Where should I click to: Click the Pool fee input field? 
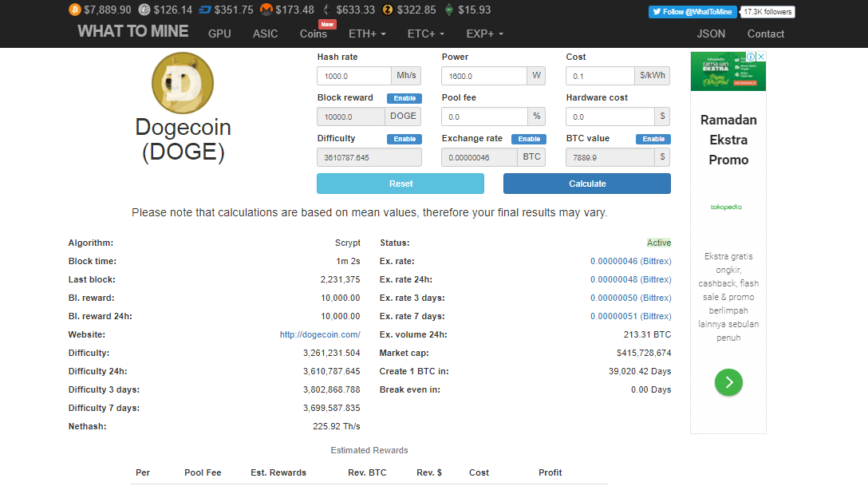[484, 117]
